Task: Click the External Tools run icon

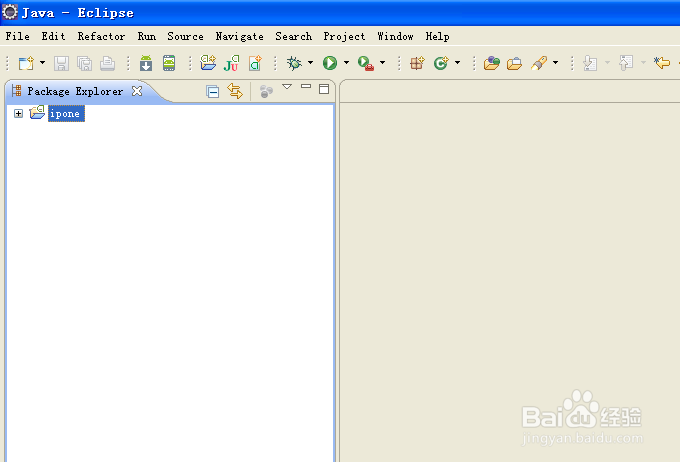Action: pos(366,63)
